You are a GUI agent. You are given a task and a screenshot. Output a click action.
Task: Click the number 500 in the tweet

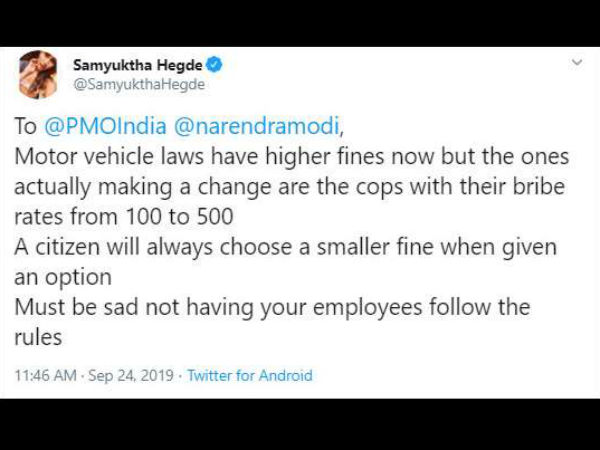click(215, 217)
